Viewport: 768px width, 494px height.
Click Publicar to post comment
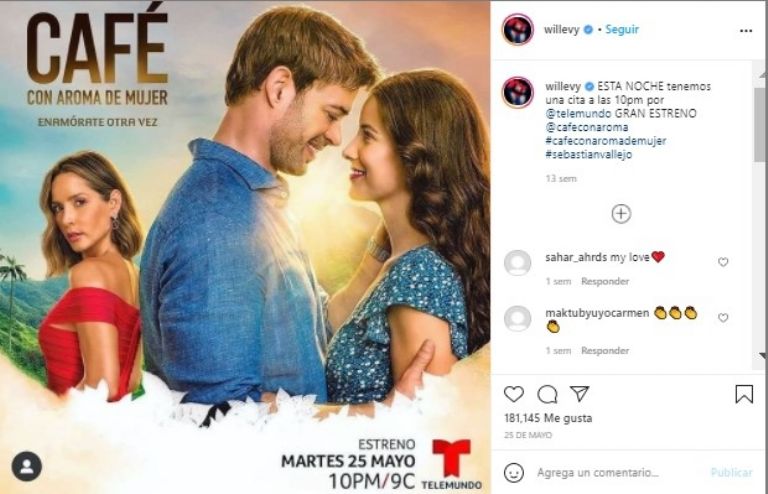pos(731,473)
